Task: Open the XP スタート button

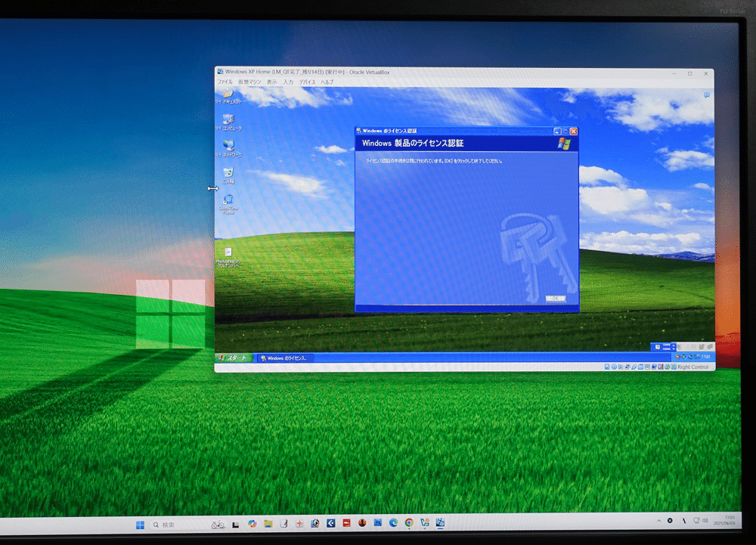Action: [234, 358]
